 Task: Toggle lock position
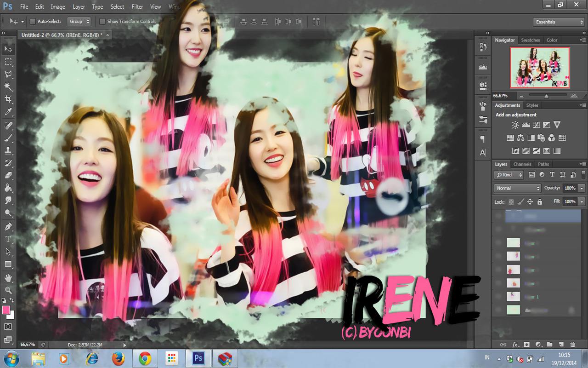[x=530, y=201]
